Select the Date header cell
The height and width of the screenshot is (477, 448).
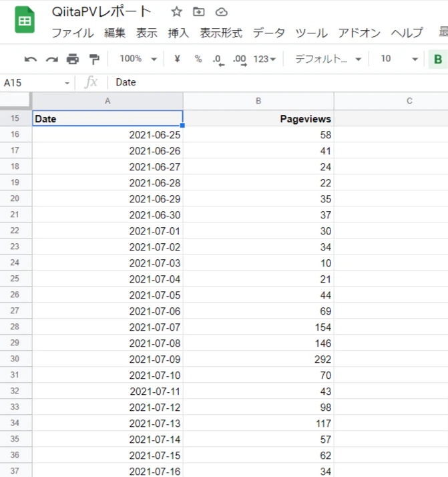(x=107, y=118)
